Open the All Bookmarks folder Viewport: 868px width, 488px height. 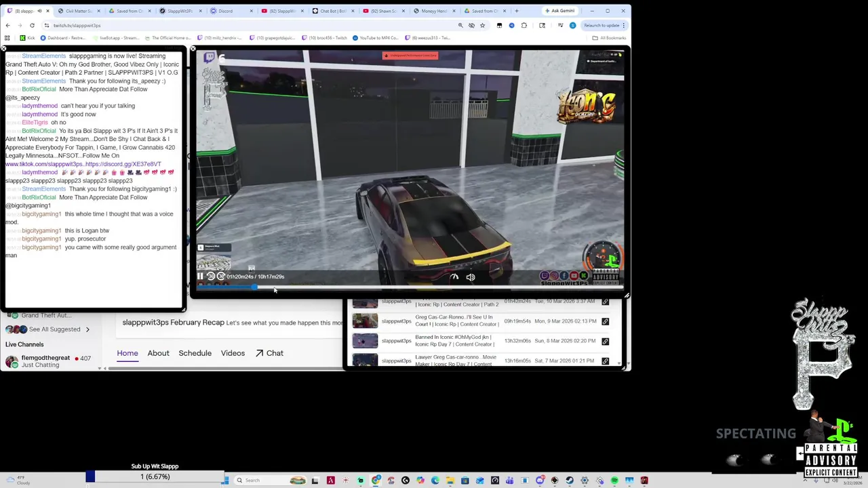pos(608,38)
